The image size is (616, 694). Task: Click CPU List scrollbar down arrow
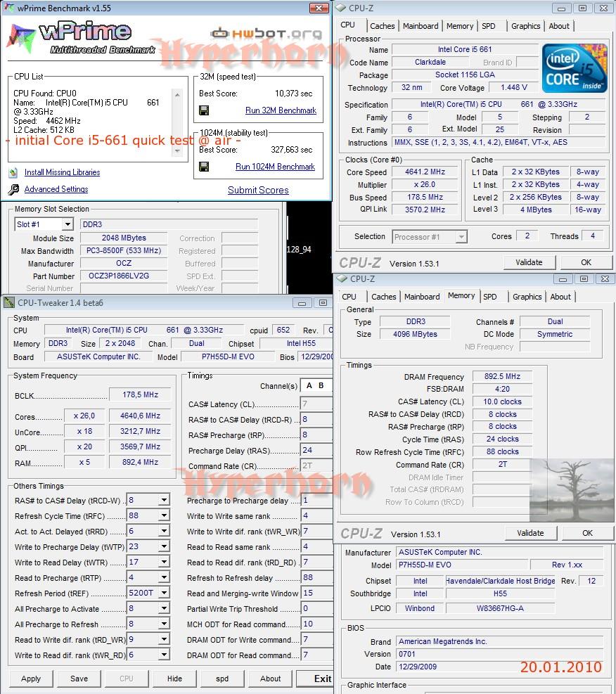click(177, 151)
